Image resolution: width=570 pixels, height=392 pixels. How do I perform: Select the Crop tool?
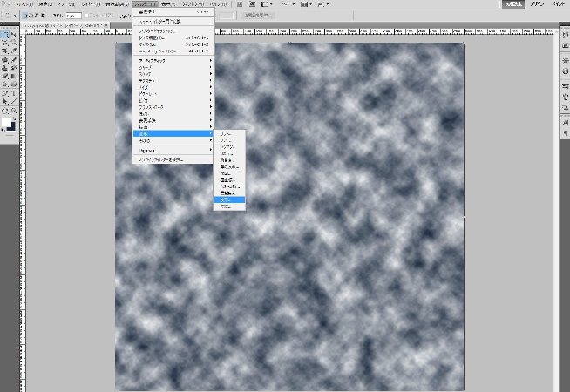point(5,51)
